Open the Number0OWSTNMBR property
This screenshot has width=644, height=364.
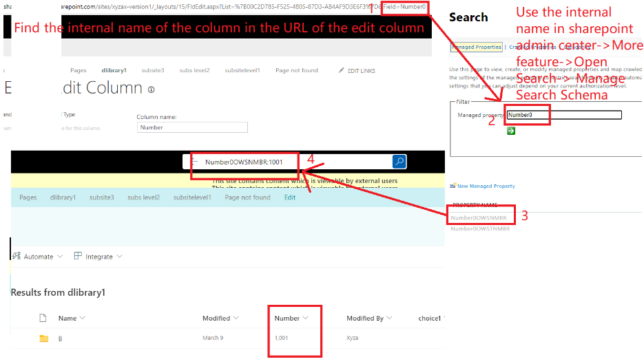pos(480,228)
